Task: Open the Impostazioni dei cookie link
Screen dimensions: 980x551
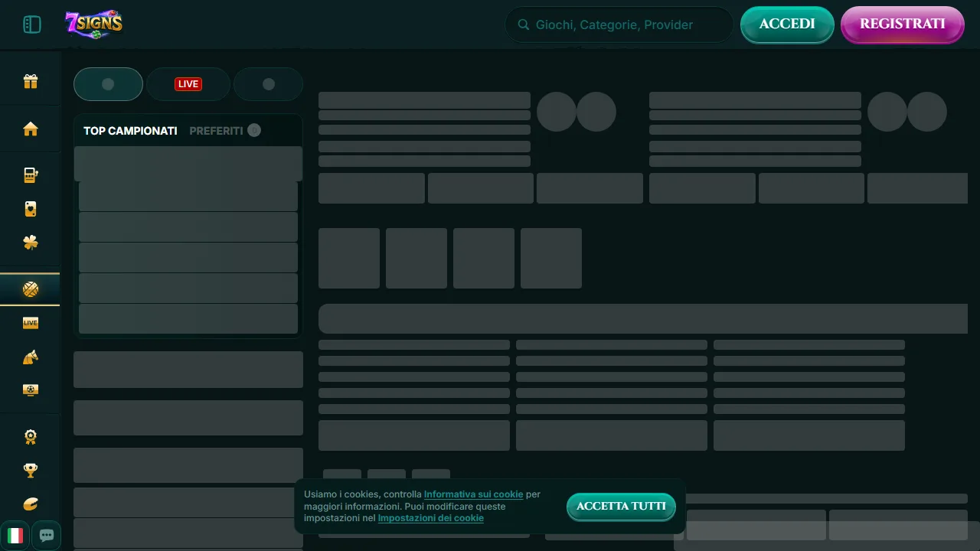Action: 430,518
